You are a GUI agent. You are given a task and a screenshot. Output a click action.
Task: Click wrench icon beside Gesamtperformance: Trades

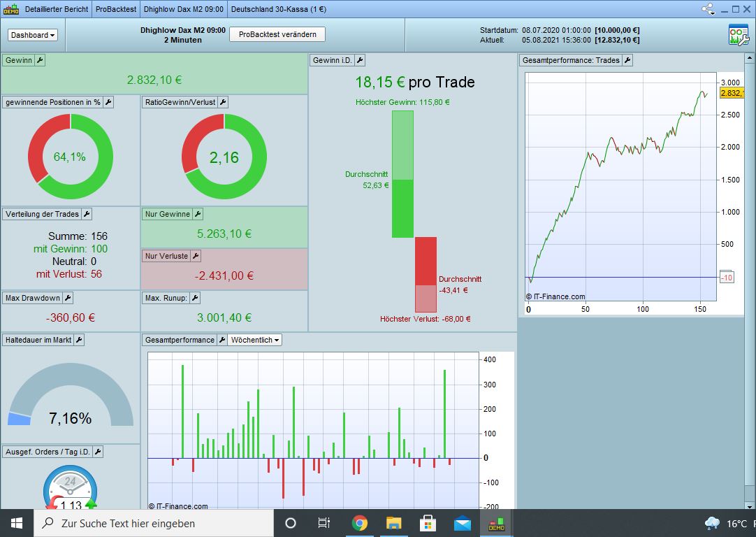627,60
